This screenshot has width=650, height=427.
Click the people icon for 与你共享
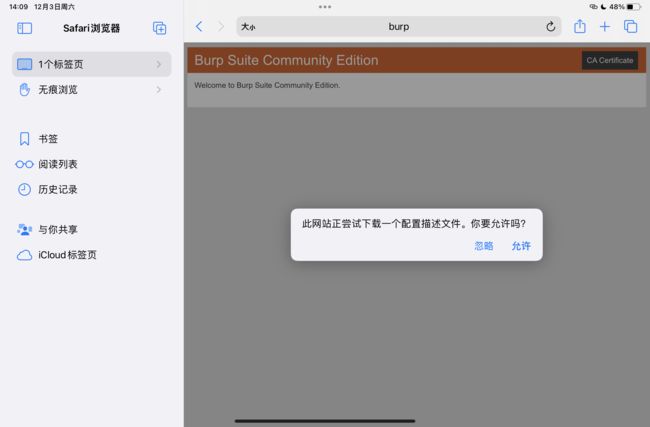(x=24, y=229)
